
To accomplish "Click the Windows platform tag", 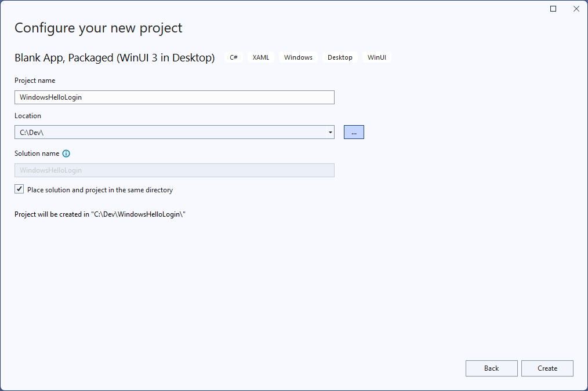I will click(298, 57).
